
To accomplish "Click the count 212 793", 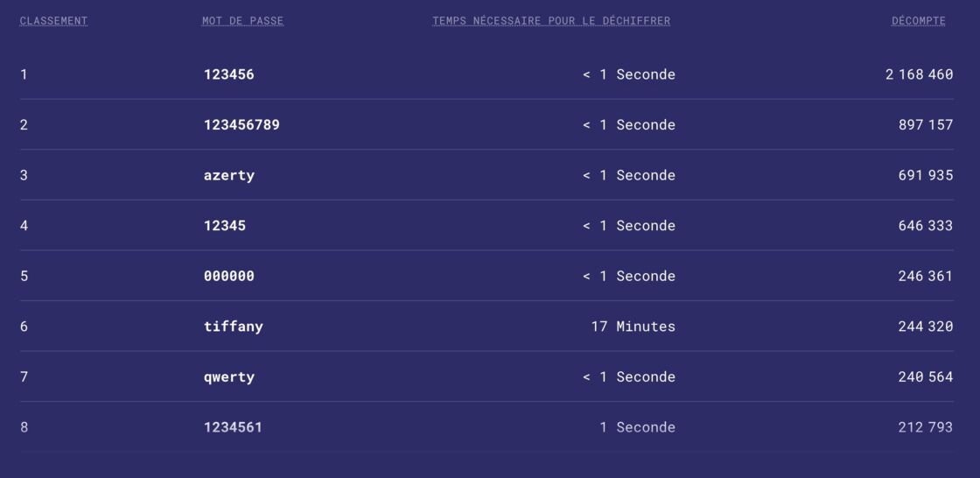I will click(926, 427).
